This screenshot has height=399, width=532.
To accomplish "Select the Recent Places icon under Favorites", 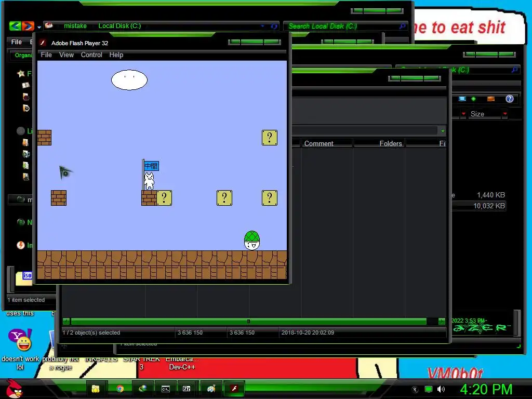I will 26,108.
